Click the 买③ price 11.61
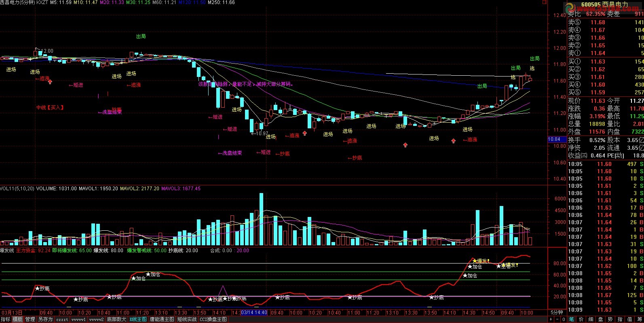This screenshot has height=323, width=644. tap(598, 77)
